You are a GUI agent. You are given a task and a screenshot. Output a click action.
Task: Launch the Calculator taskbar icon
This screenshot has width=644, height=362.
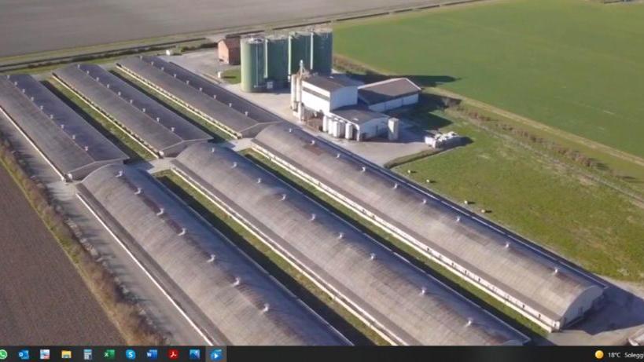tap(87, 354)
